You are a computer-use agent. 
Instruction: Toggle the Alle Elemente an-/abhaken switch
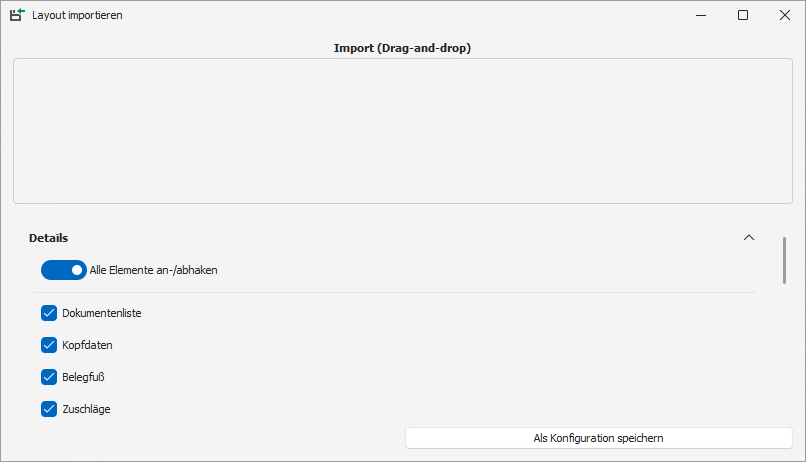coord(64,270)
